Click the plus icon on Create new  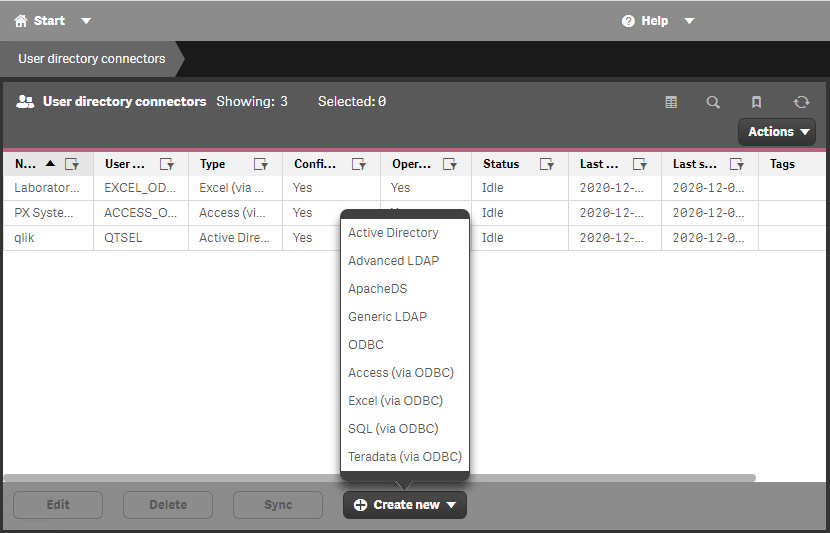click(360, 505)
